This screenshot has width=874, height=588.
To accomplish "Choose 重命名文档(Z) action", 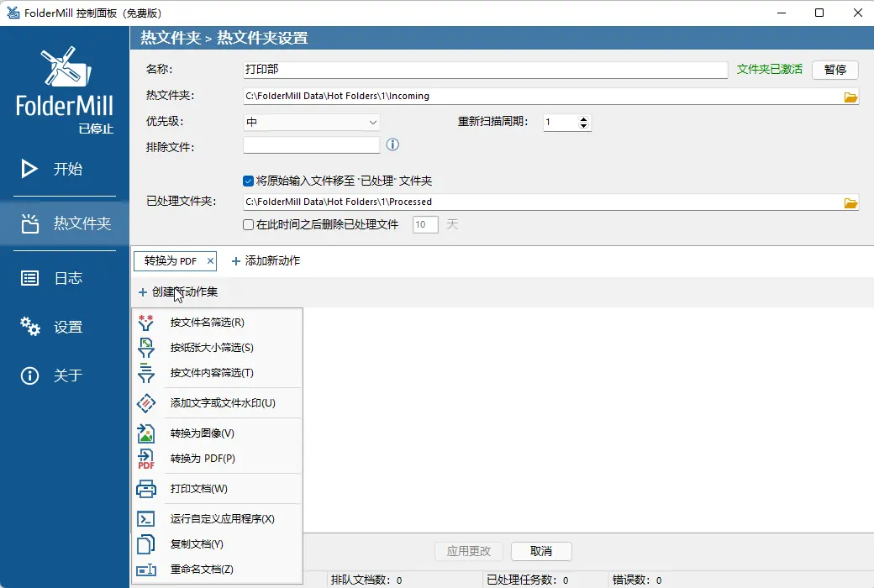I will [x=218, y=570].
